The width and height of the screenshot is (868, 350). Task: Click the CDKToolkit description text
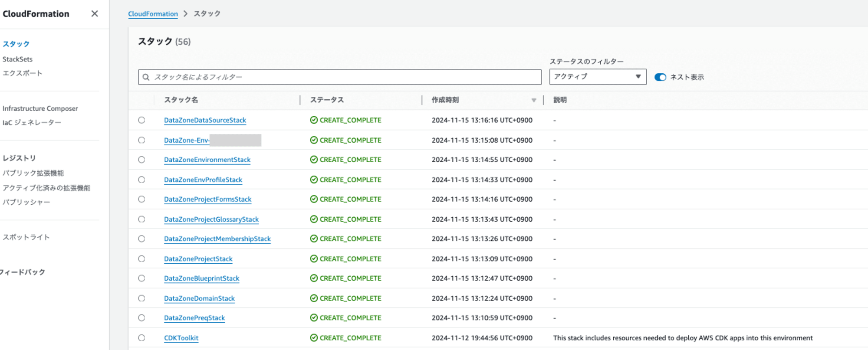click(x=683, y=338)
